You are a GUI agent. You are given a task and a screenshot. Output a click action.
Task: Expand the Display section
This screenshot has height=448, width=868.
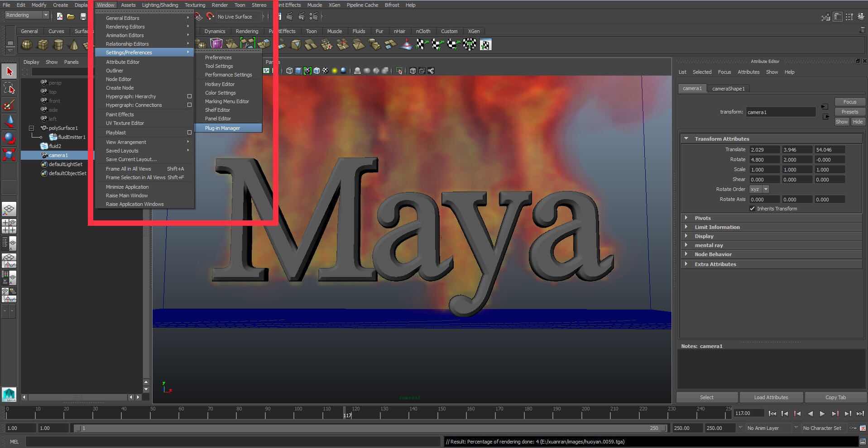[686, 236]
